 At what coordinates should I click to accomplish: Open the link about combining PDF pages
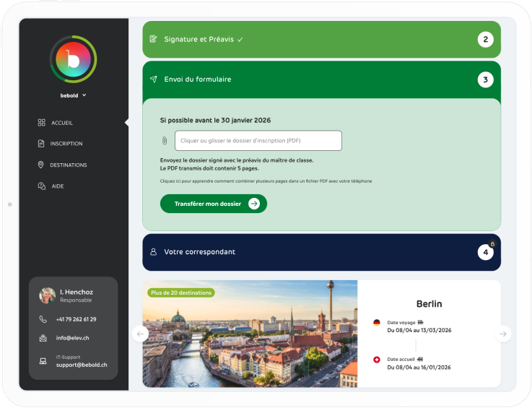[x=266, y=181]
